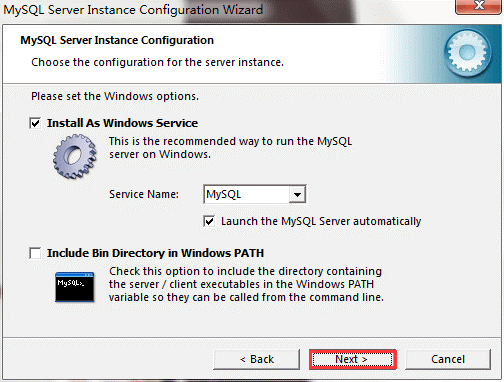This screenshot has width=504, height=382.
Task: Click the Include Bin Directory label text
Action: 155,253
